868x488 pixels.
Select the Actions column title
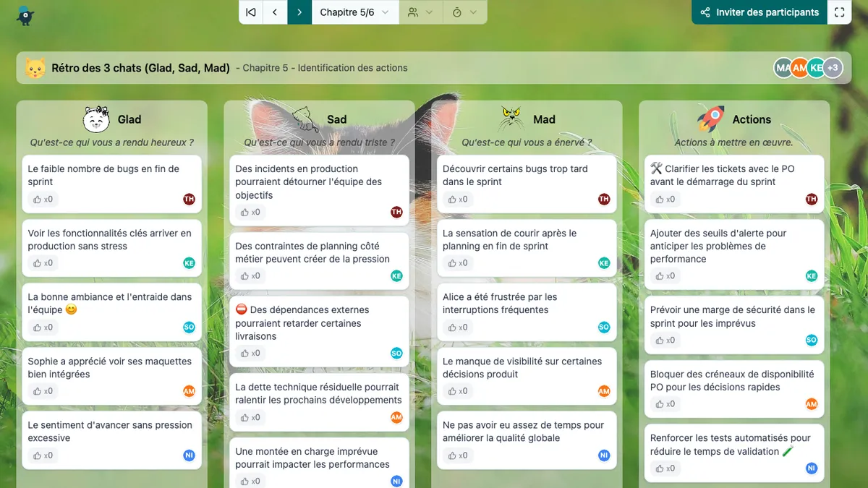tap(752, 119)
